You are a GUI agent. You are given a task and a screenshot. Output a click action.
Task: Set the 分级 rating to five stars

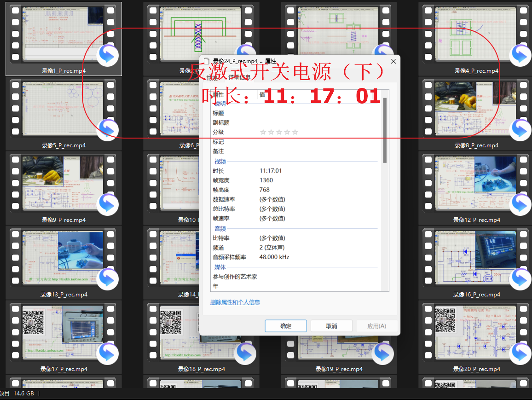[x=295, y=132]
